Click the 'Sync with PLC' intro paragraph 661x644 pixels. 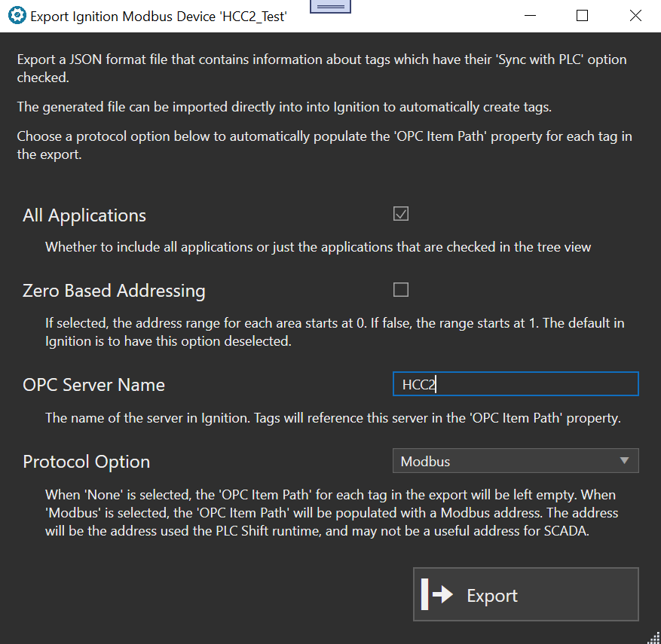(322, 68)
